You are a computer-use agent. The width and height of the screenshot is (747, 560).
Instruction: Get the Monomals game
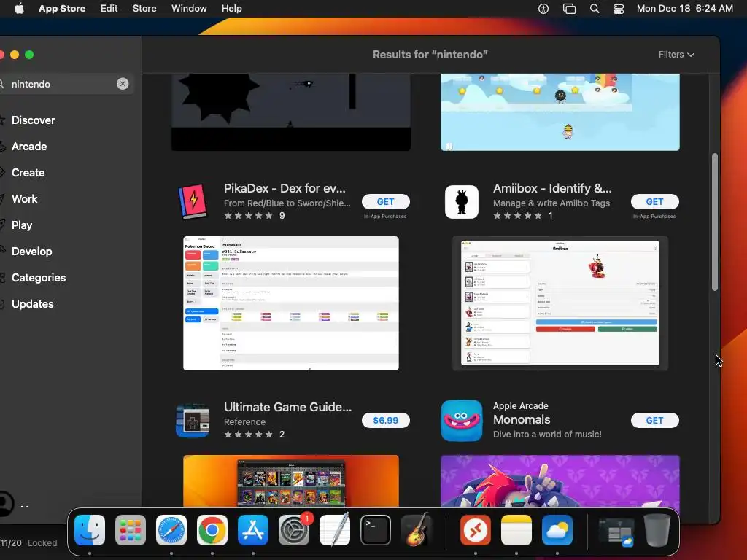click(654, 421)
